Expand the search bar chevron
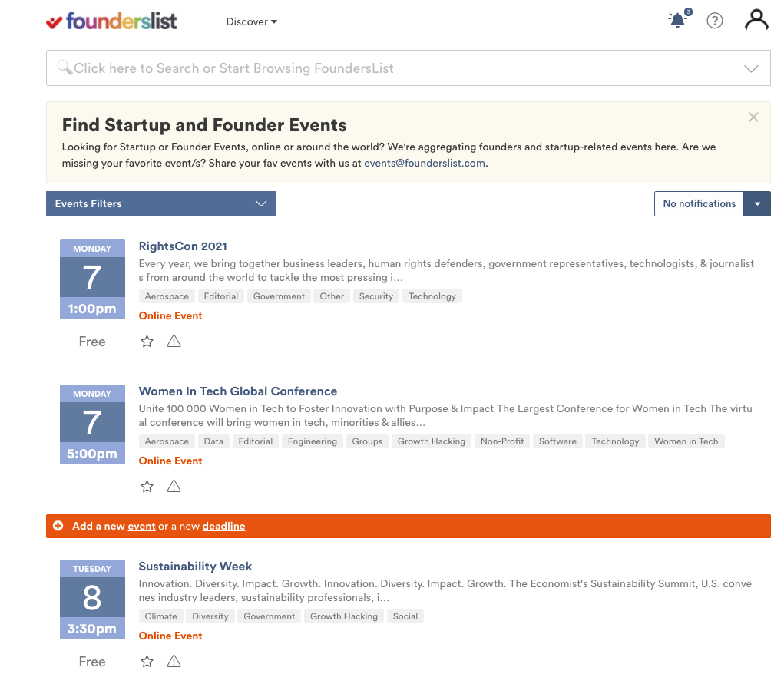 tap(751, 68)
